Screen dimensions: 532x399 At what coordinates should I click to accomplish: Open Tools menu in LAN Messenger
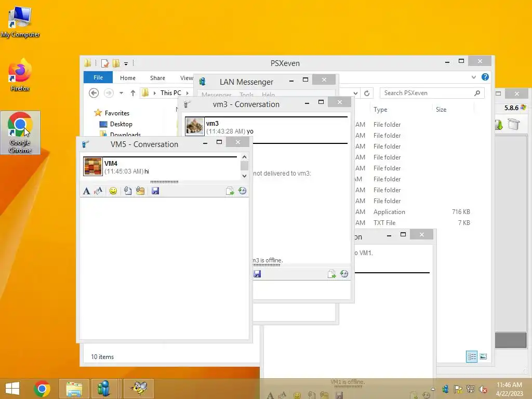tap(246, 95)
